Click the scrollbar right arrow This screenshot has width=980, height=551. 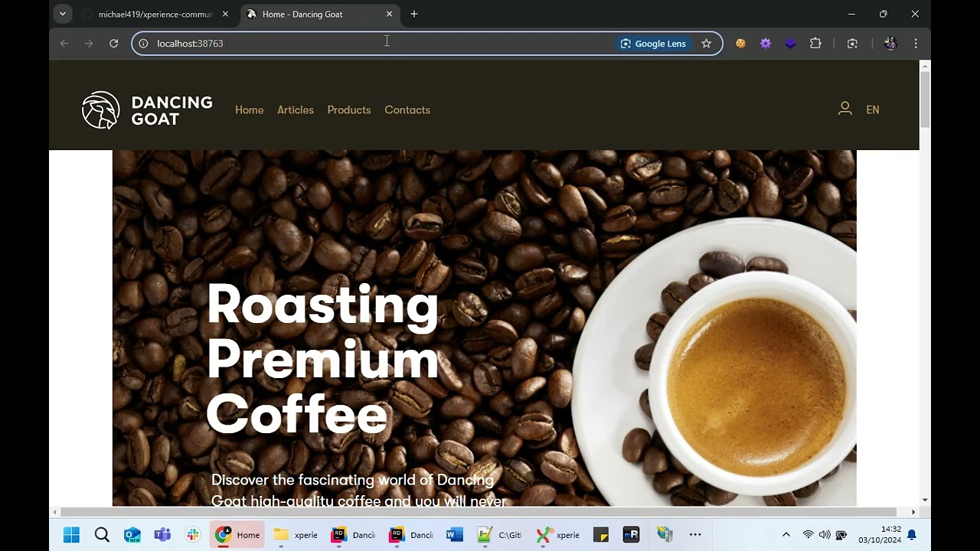pos(913,512)
